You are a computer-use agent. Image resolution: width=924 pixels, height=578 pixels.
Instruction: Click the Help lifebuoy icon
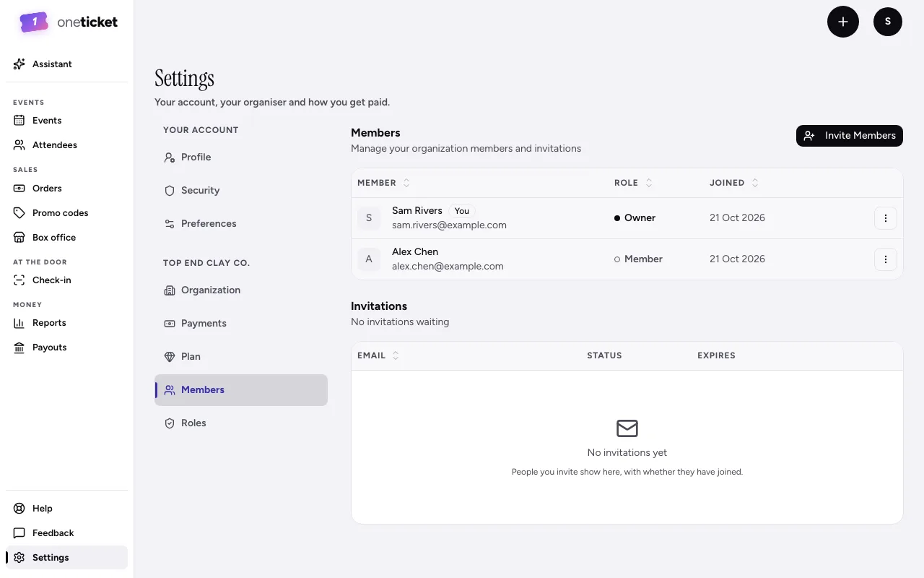click(x=19, y=509)
